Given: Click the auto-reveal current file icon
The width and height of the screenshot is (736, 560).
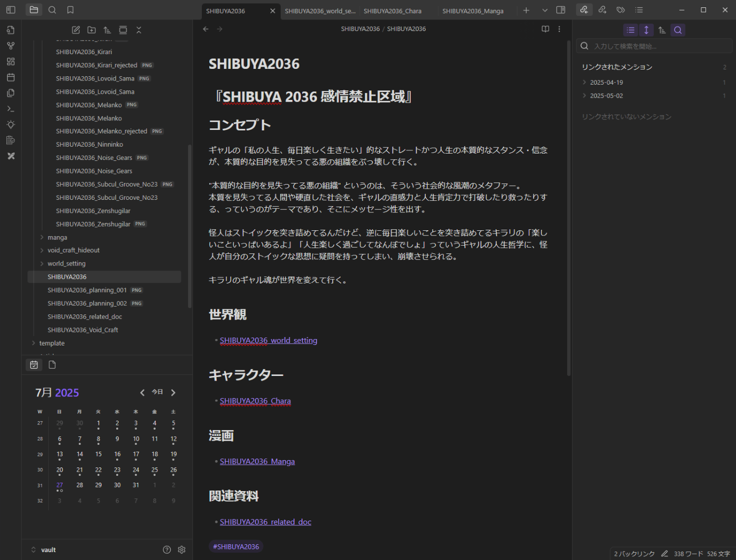Looking at the screenshot, I should coord(123,30).
